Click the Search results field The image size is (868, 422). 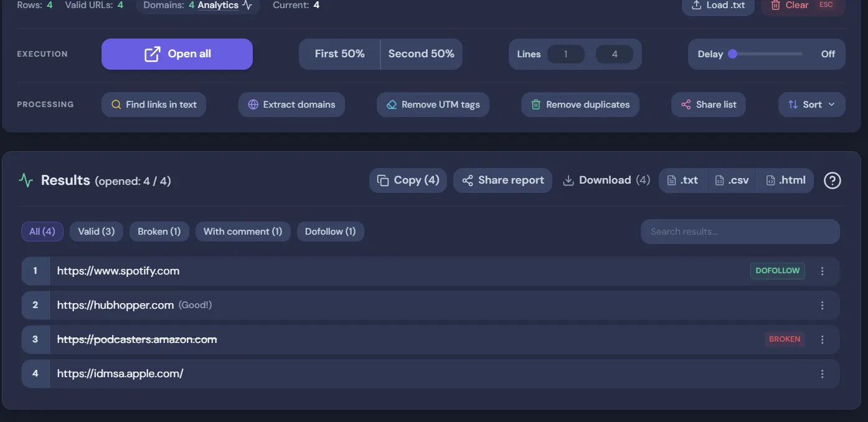(x=740, y=232)
